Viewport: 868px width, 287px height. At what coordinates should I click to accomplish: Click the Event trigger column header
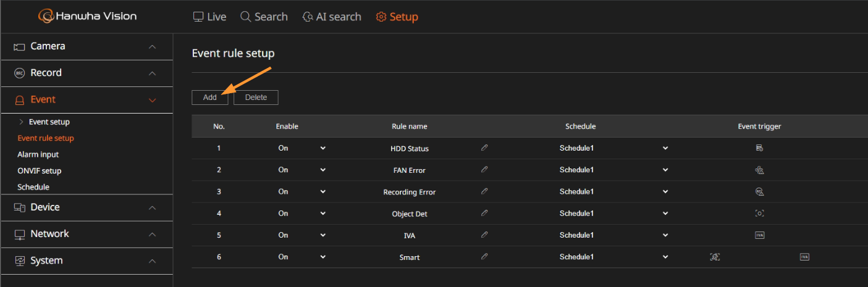(759, 127)
